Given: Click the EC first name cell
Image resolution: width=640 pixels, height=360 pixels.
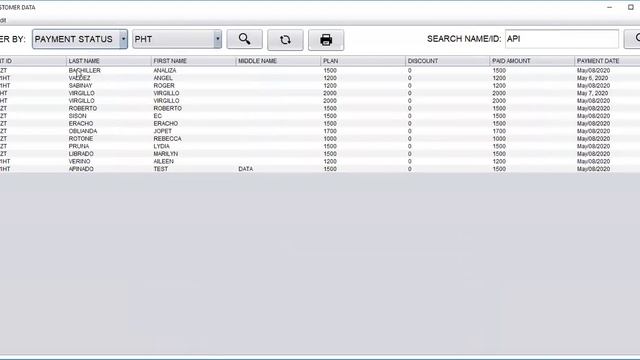Looking at the screenshot, I should (158, 116).
